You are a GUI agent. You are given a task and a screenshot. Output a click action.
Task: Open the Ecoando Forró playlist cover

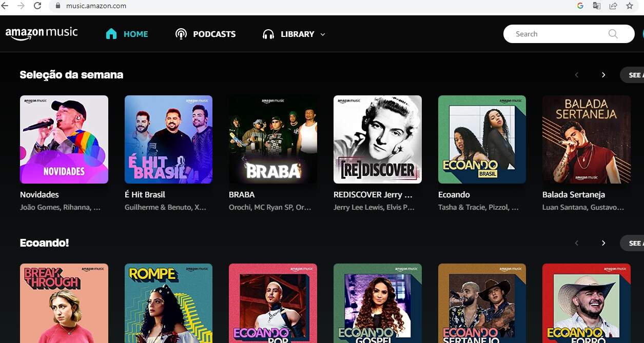point(587,303)
